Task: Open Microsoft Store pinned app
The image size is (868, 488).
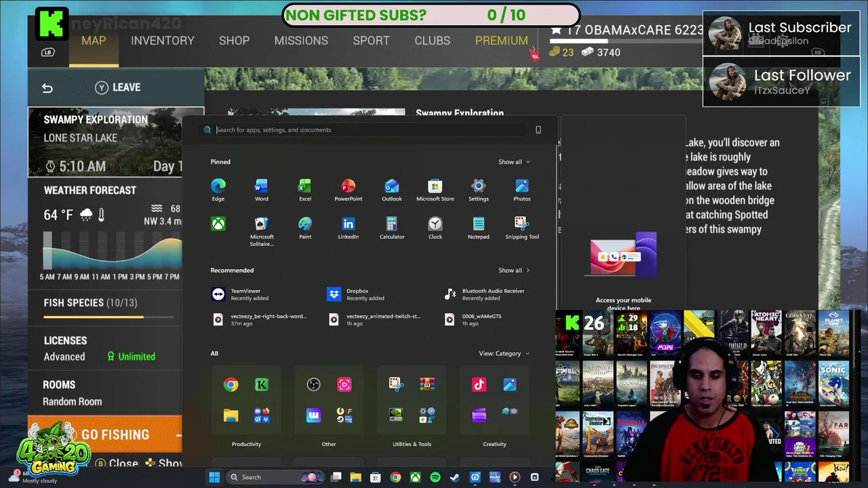Action: click(x=435, y=190)
